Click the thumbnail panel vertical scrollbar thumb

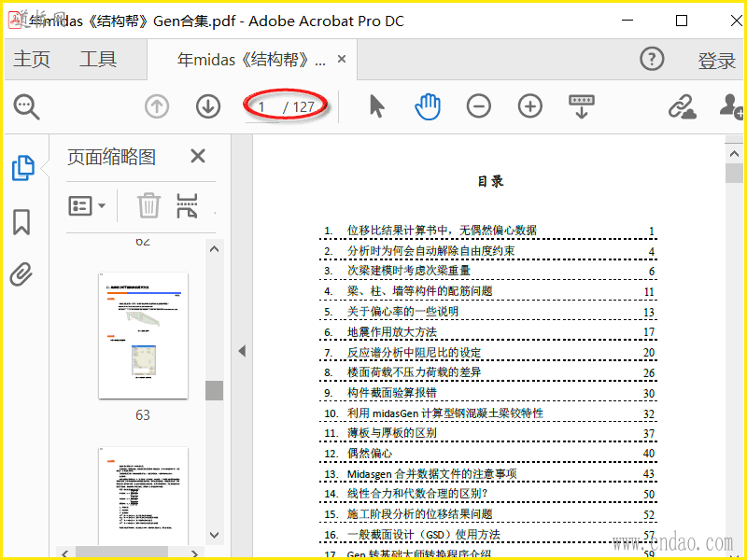click(215, 390)
